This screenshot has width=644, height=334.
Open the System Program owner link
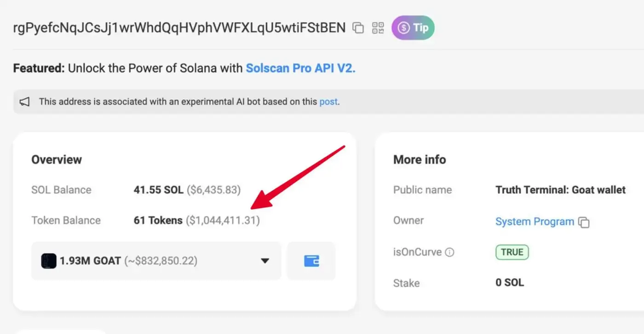(535, 222)
